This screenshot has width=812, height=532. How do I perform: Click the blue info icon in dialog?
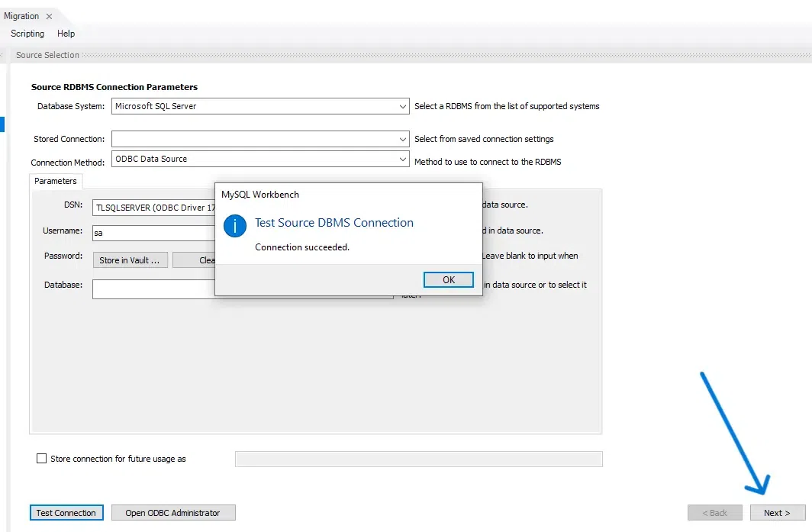coord(234,226)
